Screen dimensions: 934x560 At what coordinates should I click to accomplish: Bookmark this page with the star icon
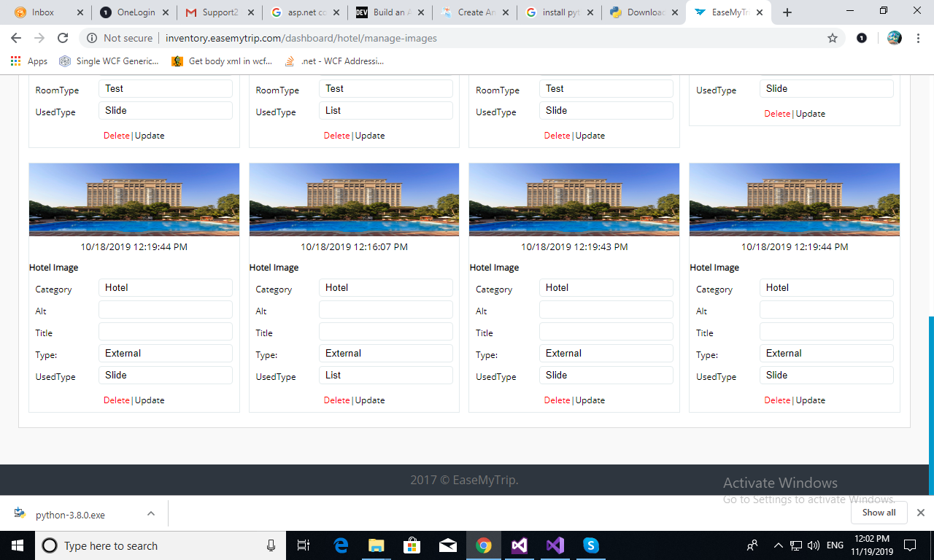pyautogui.click(x=833, y=38)
